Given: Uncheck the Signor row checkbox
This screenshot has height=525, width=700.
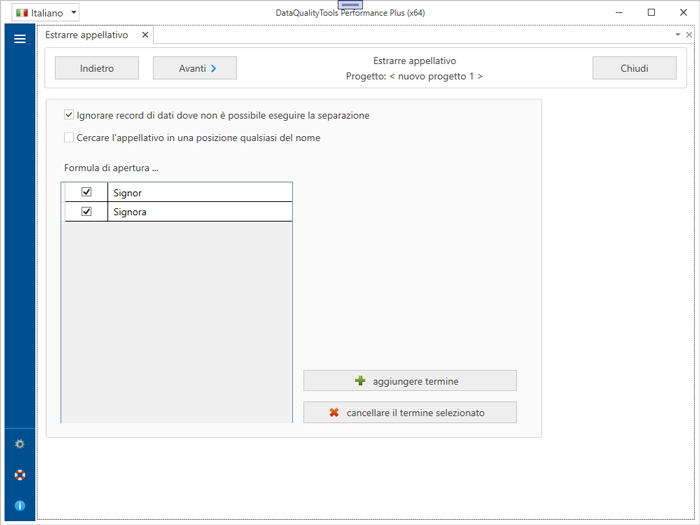Looking at the screenshot, I should 86,192.
